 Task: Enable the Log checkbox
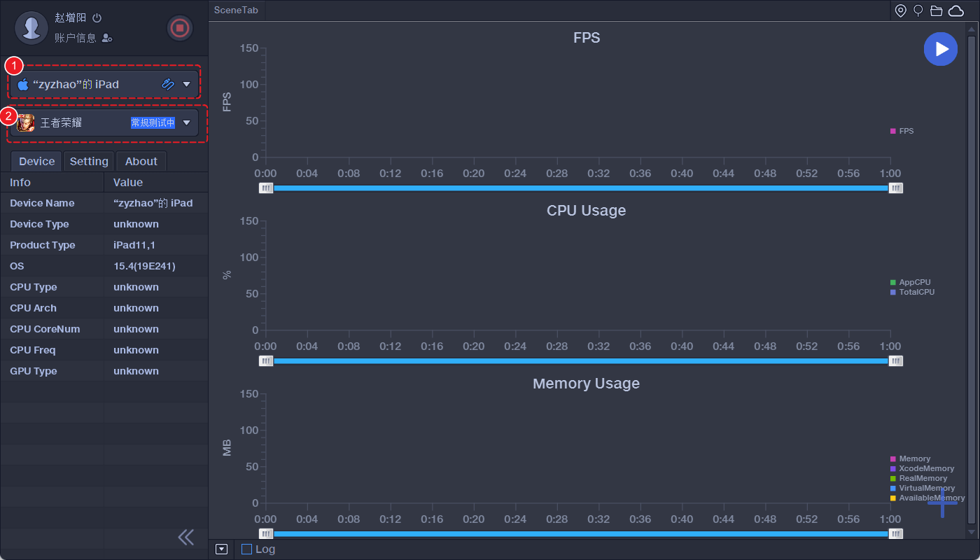coord(246,549)
